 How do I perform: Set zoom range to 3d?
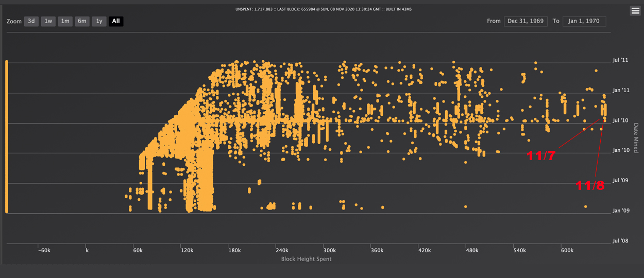tap(31, 21)
